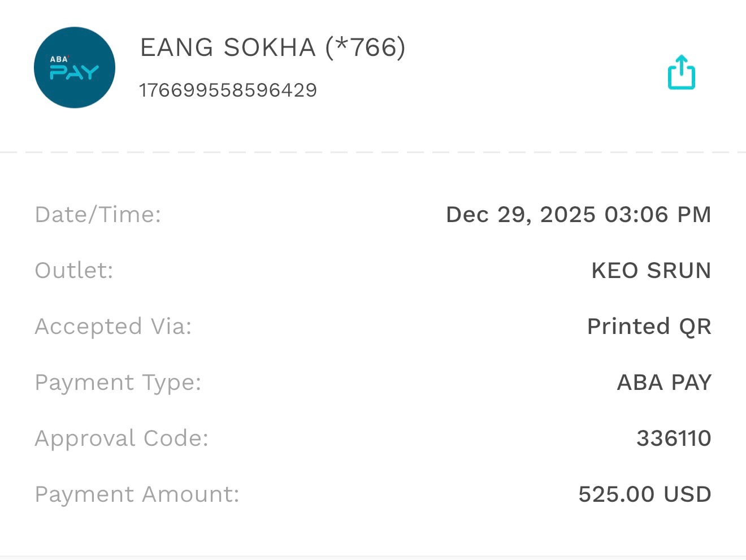Screen dimensions: 746x560
Task: Click the Approval Code label
Action: (122, 439)
